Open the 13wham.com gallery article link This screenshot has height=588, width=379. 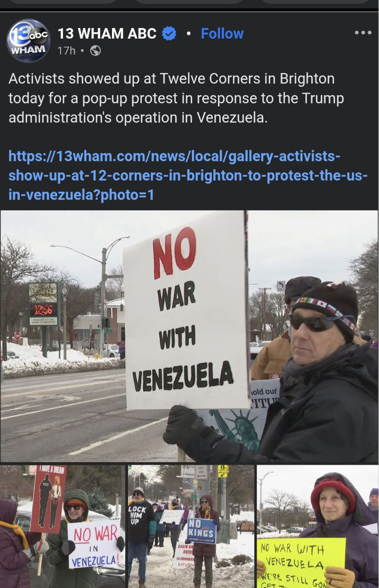pos(188,175)
